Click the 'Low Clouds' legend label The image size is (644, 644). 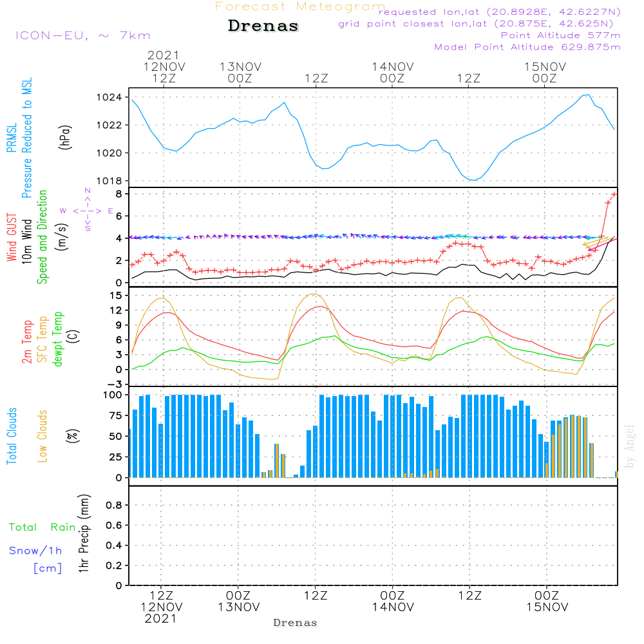tap(43, 436)
